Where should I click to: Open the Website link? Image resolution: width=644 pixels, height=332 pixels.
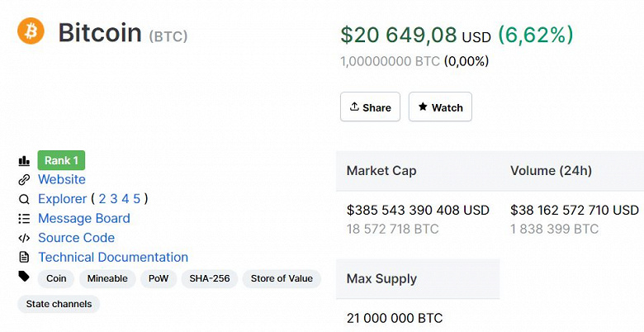pos(62,179)
